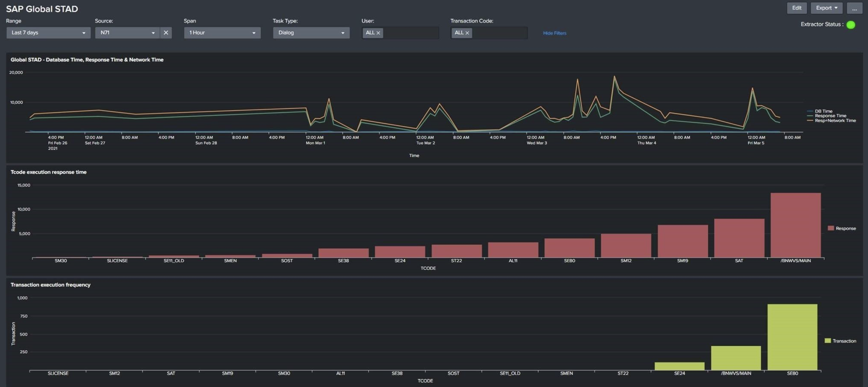Screen dimensions: 868x387
Task: Clear the Source filter with X icon
Action: 166,33
